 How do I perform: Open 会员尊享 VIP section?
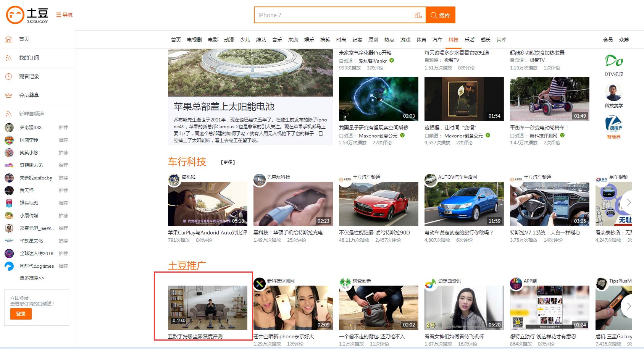tap(29, 95)
